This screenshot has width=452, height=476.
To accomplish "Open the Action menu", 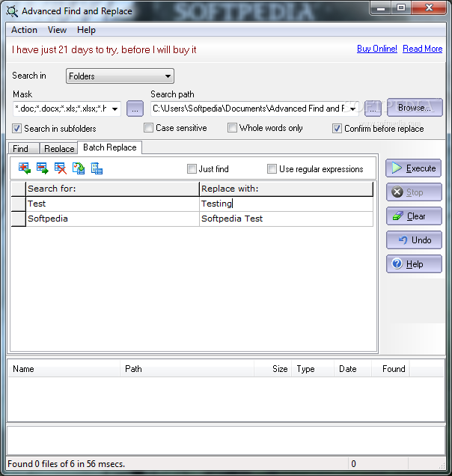I will 24,30.
